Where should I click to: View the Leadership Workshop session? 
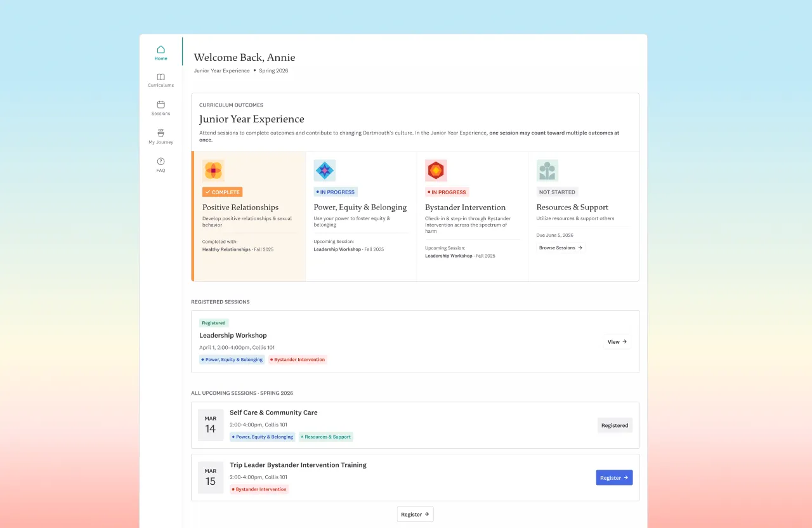point(617,341)
